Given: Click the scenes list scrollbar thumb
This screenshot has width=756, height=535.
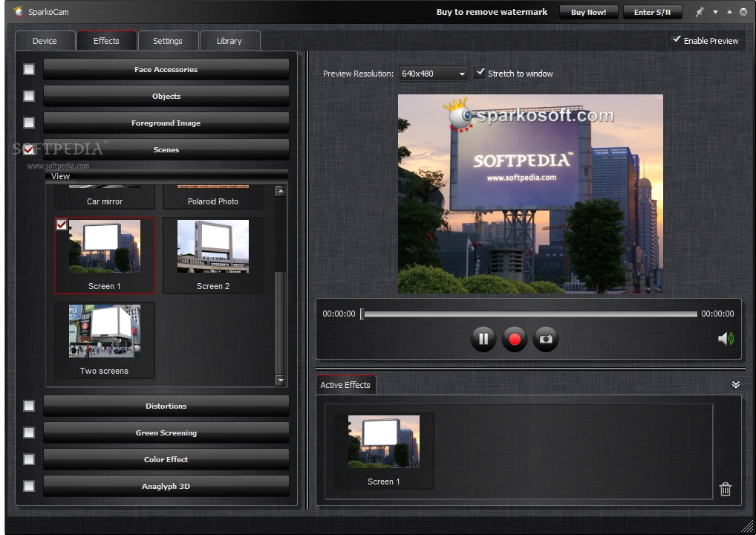Looking at the screenshot, I should (281, 322).
